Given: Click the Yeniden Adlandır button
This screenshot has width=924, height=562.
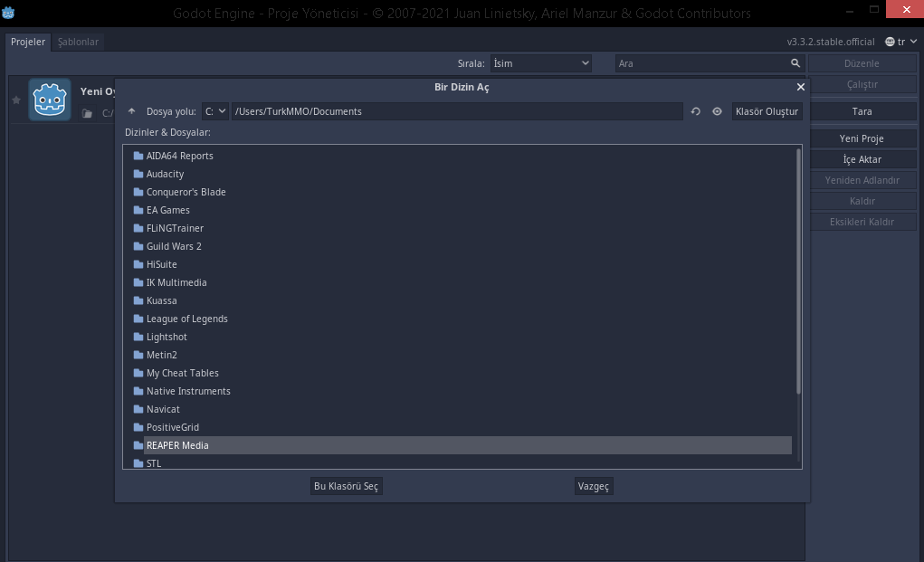Looking at the screenshot, I should [862, 180].
